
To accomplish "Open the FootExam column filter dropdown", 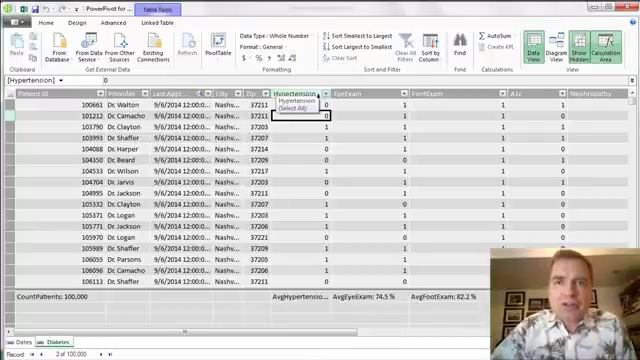I will click(502, 94).
